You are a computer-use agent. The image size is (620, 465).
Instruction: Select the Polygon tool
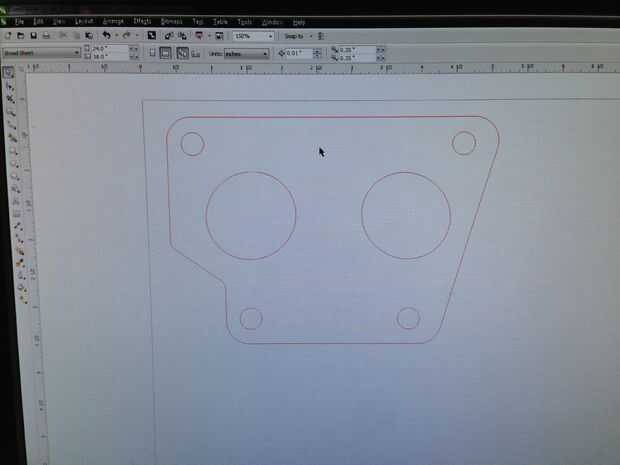coord(15,176)
